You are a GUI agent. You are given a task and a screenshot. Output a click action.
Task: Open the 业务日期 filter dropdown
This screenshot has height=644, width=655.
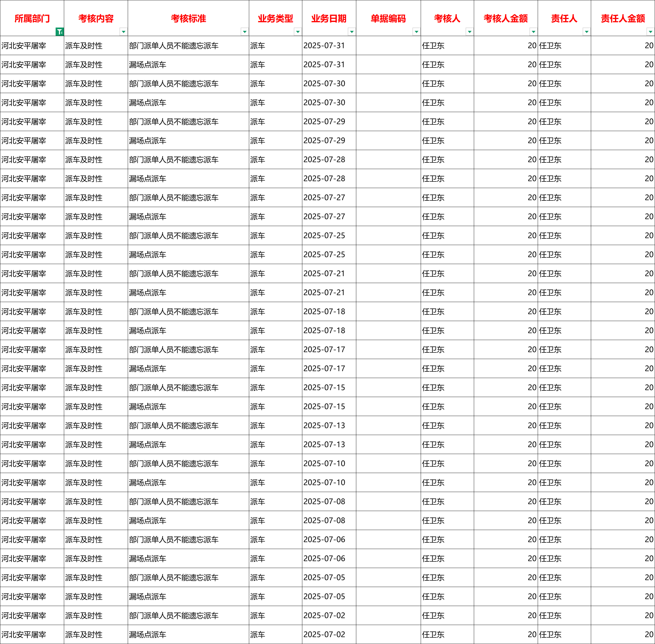[x=352, y=32]
